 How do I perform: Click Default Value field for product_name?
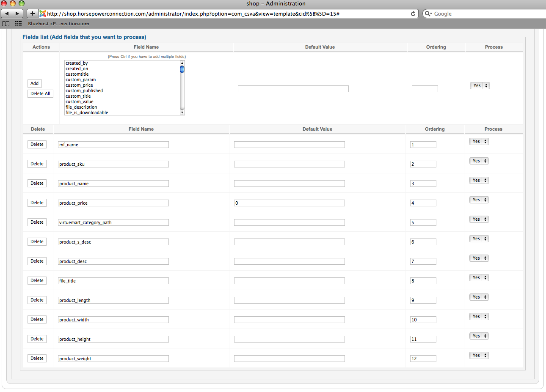coord(289,184)
